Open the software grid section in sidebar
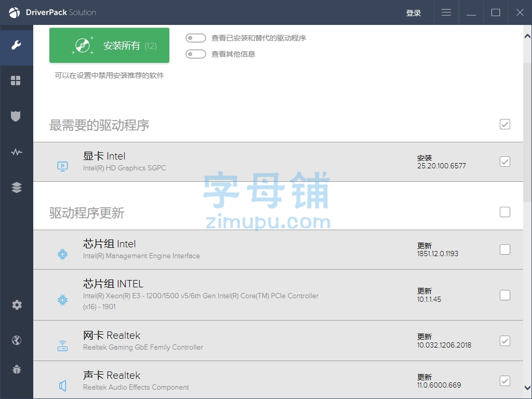 pos(16,81)
